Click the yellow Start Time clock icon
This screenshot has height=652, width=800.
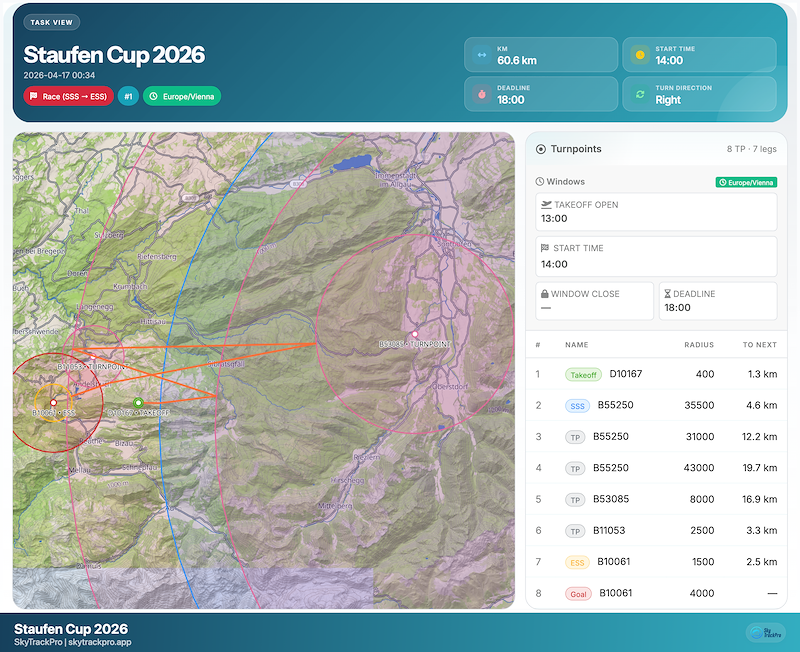click(x=639, y=55)
